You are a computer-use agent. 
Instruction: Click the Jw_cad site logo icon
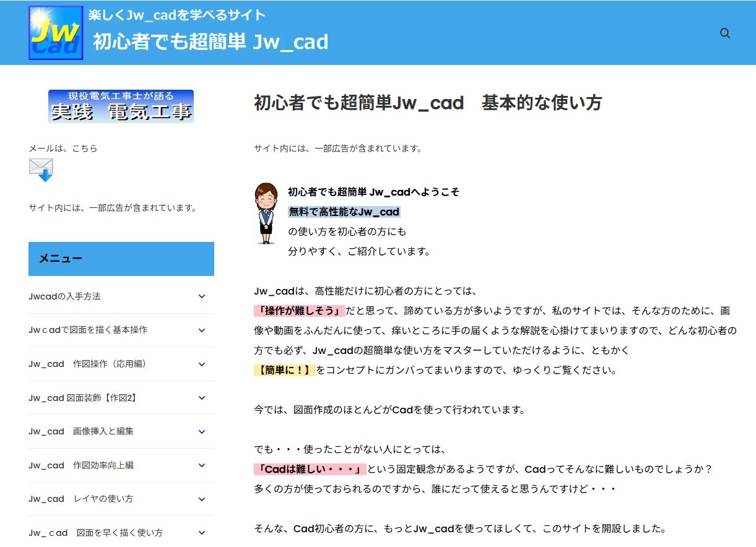tap(56, 33)
